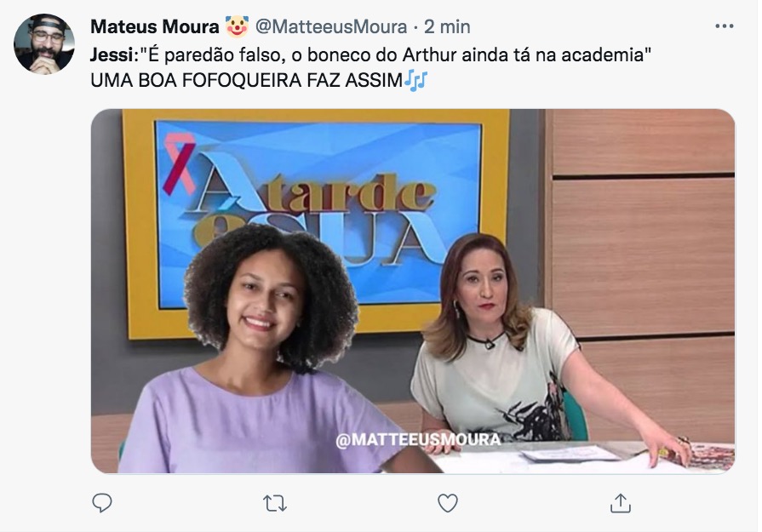Open the share tweet icon
Viewport: 762px width, 532px height.
pyautogui.click(x=620, y=503)
